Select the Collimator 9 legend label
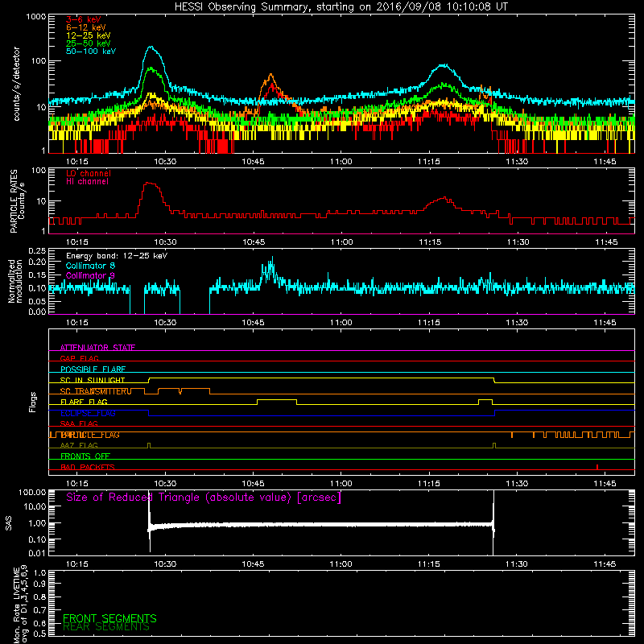 (x=90, y=275)
